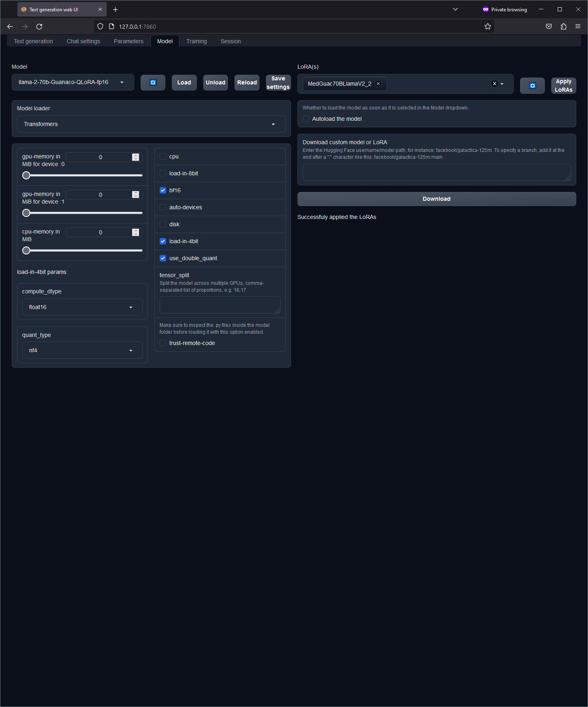Click the gpu-memory device :1 number field
Screen dimensions: 588x707
point(104,195)
